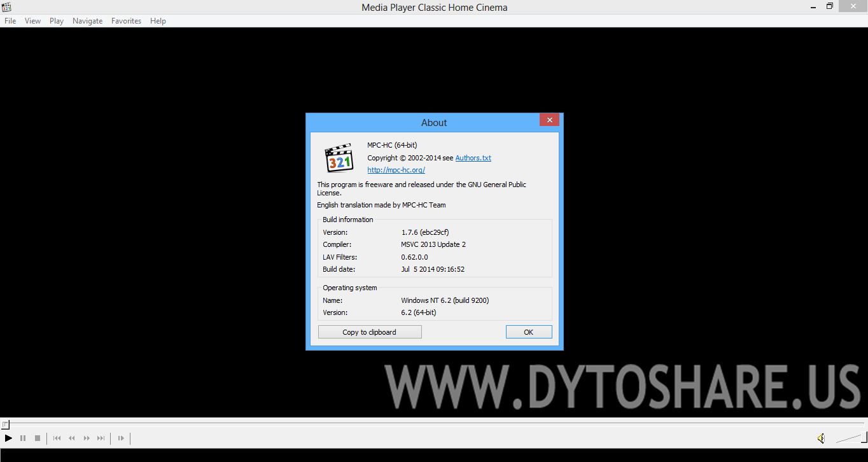Click Copy to clipboard button
Screen dimensions: 868x462
click(x=370, y=332)
